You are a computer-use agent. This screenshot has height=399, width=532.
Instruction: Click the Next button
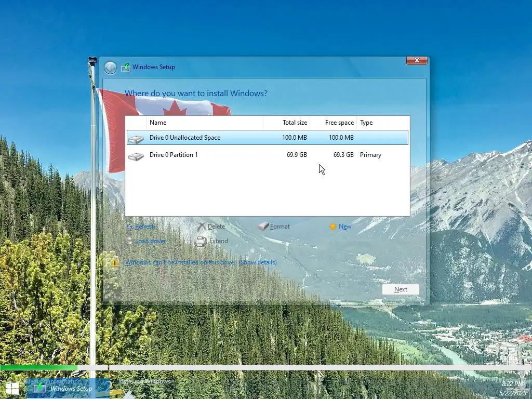(x=401, y=289)
